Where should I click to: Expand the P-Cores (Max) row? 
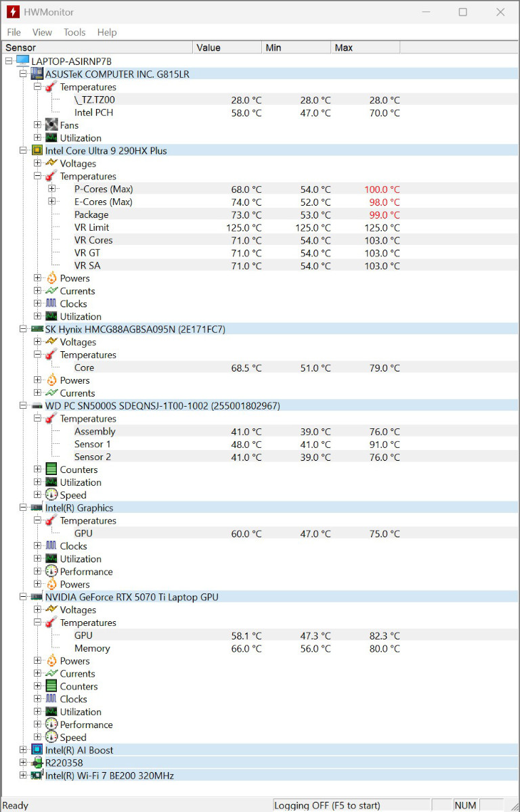coord(52,189)
